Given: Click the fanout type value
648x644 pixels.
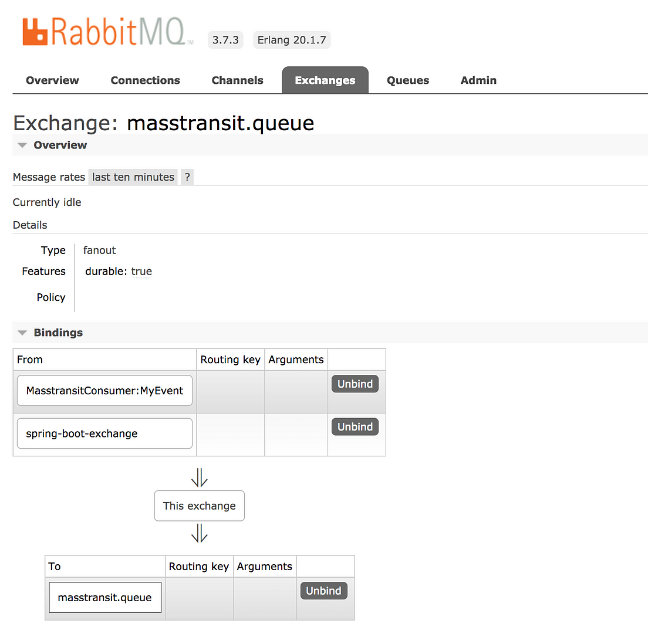Looking at the screenshot, I should 100,250.
